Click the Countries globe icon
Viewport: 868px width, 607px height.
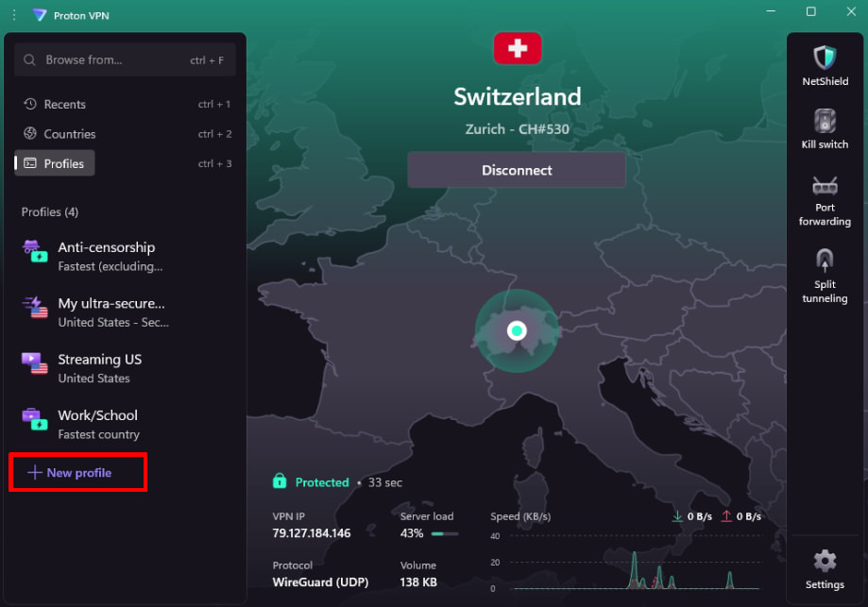click(x=30, y=133)
